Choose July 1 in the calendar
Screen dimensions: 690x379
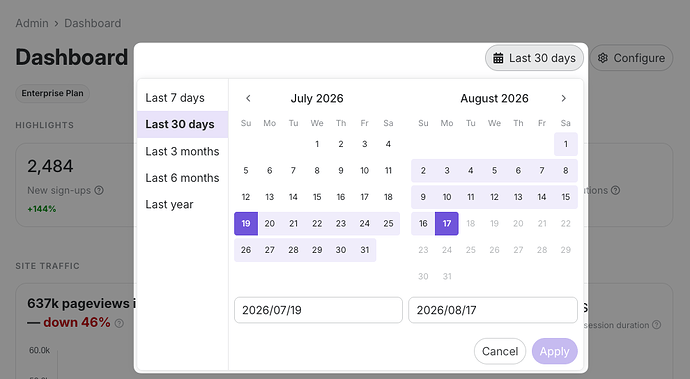click(317, 144)
